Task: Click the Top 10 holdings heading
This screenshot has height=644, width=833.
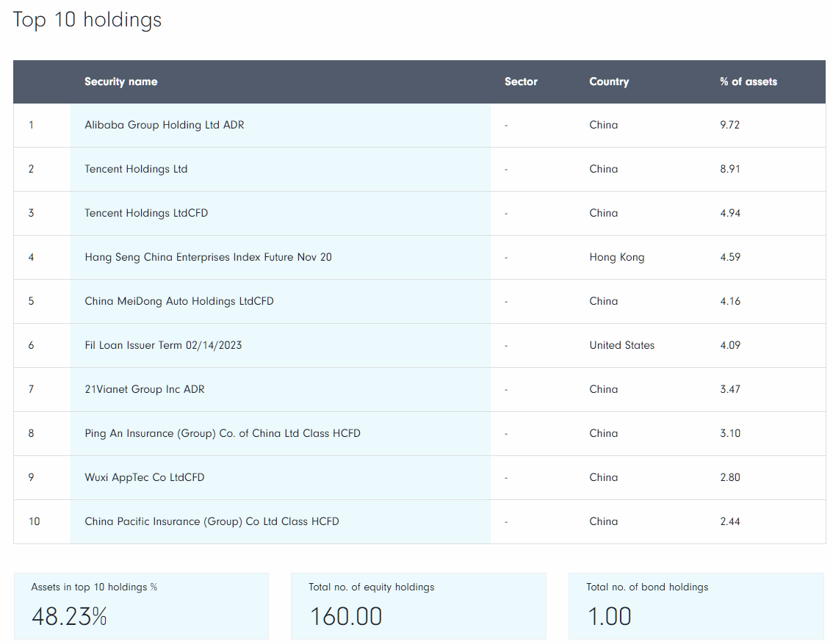Action: coord(87,20)
